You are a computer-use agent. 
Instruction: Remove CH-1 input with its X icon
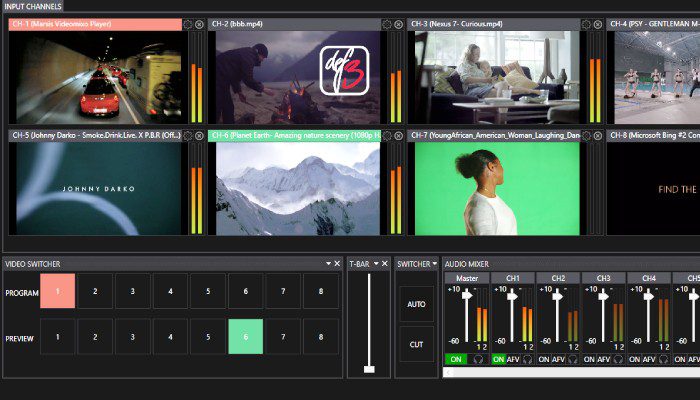pos(199,25)
